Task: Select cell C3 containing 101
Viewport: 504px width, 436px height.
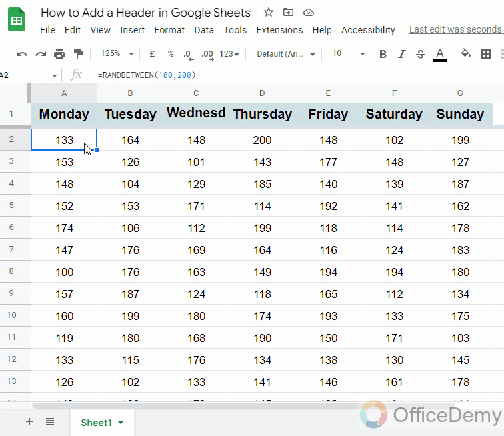Action: coord(196,162)
